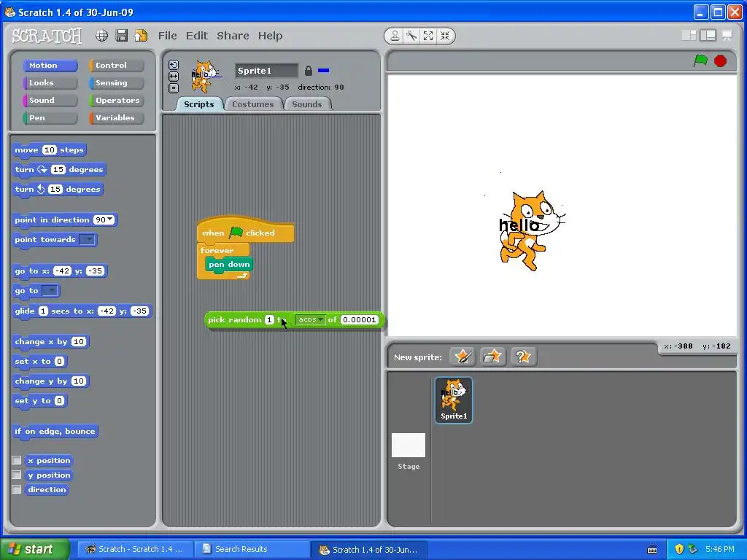This screenshot has height=560, width=747.
Task: Select the Looks block category
Action: tap(50, 83)
